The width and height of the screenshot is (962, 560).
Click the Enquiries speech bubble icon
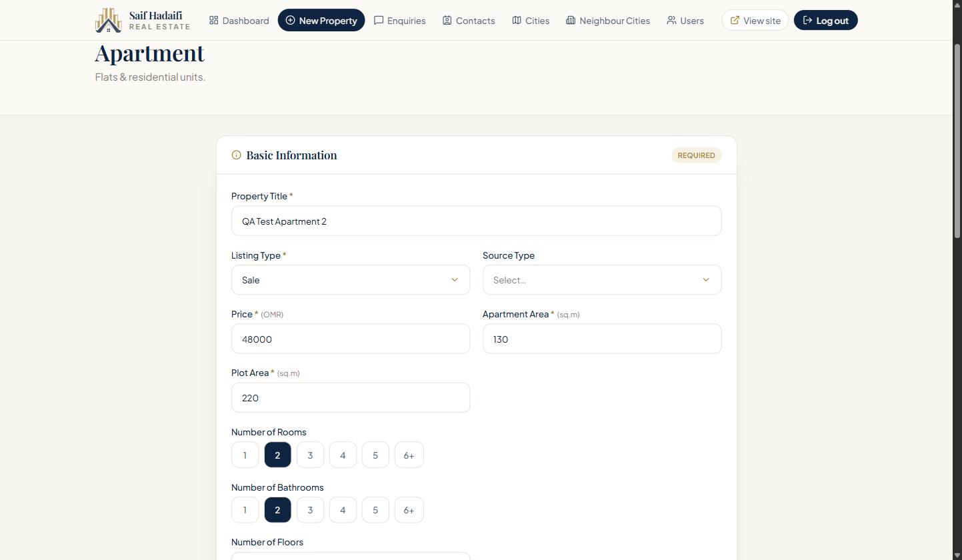click(379, 20)
